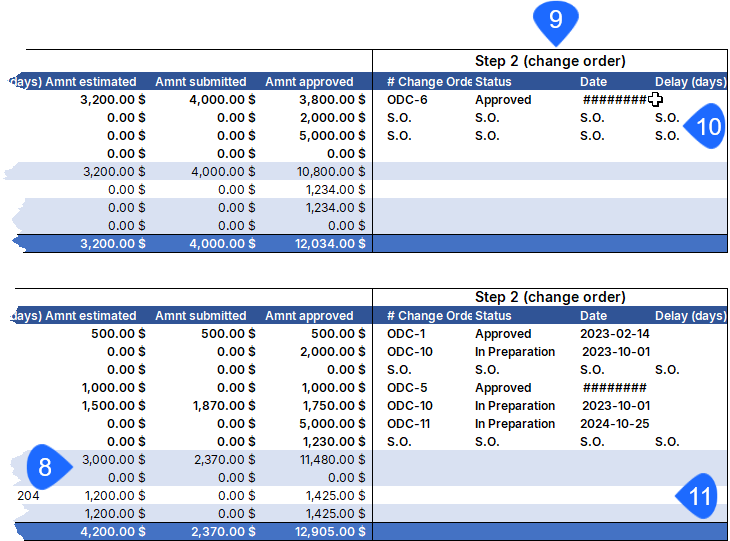Select the 500.00 $ approved cell in ODC-1 row

[x=338, y=334]
